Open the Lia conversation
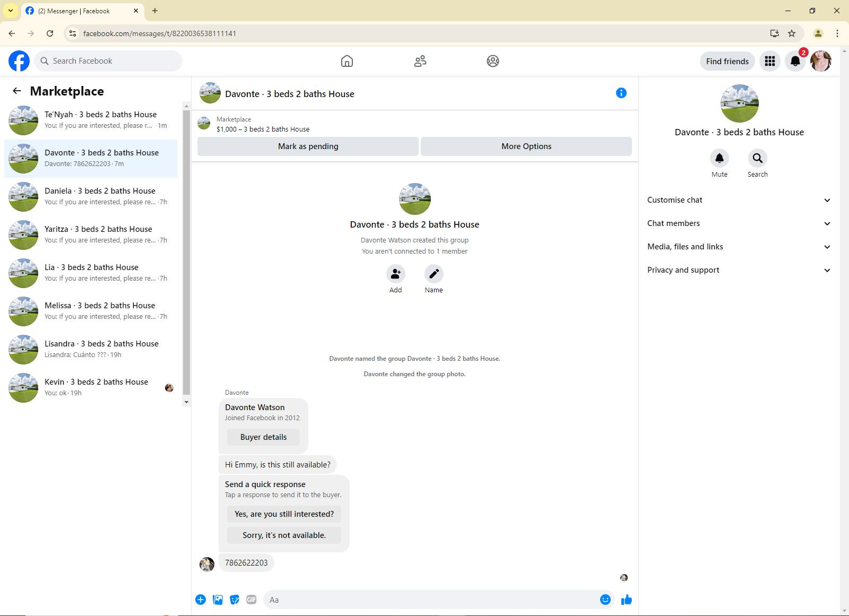This screenshot has width=849, height=616. [x=91, y=273]
